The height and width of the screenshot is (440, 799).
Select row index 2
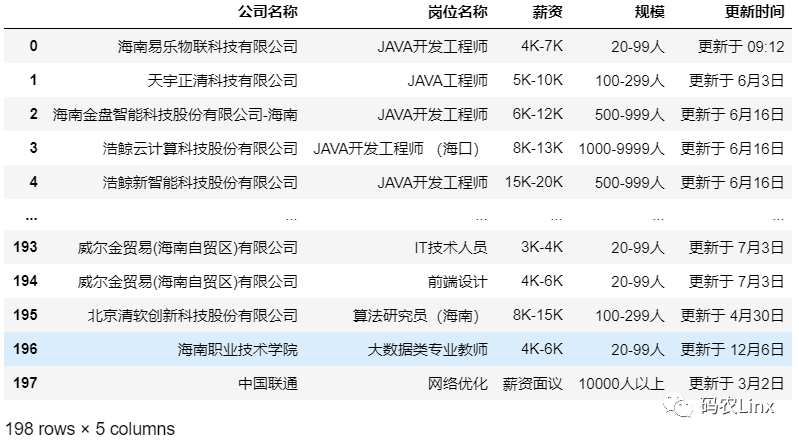pyautogui.click(x=33, y=114)
